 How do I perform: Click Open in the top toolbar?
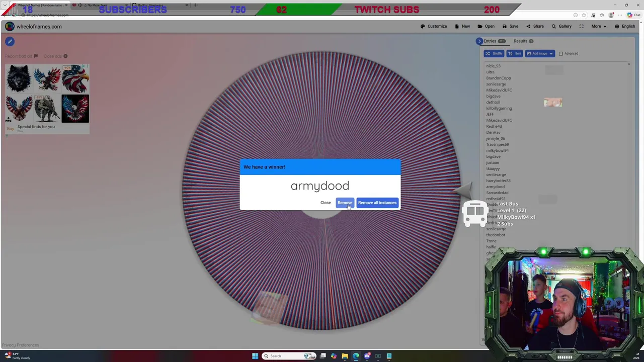pyautogui.click(x=486, y=26)
